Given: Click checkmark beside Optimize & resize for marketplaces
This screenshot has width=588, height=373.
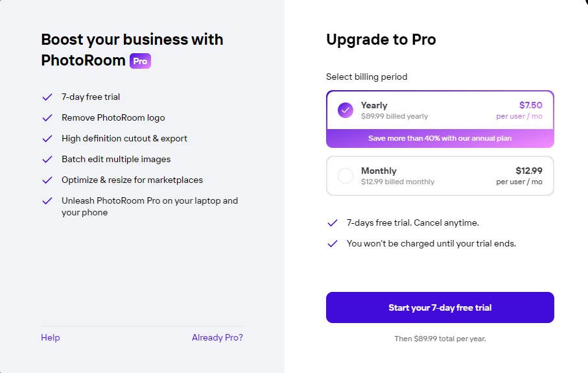Looking at the screenshot, I should 47,180.
